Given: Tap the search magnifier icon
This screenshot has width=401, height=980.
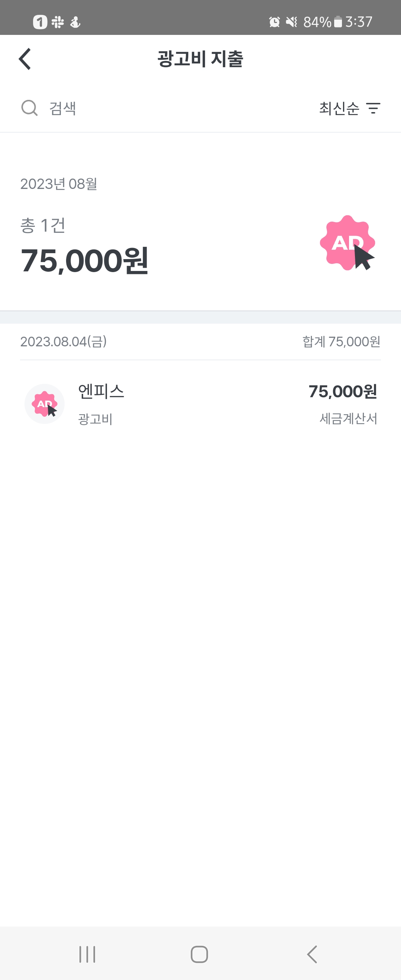Looking at the screenshot, I should [29, 108].
